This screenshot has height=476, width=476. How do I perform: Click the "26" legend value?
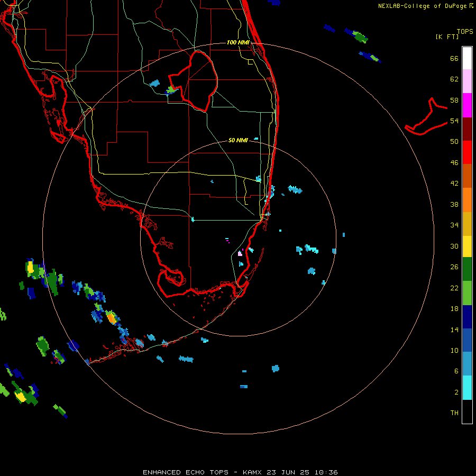(x=454, y=267)
